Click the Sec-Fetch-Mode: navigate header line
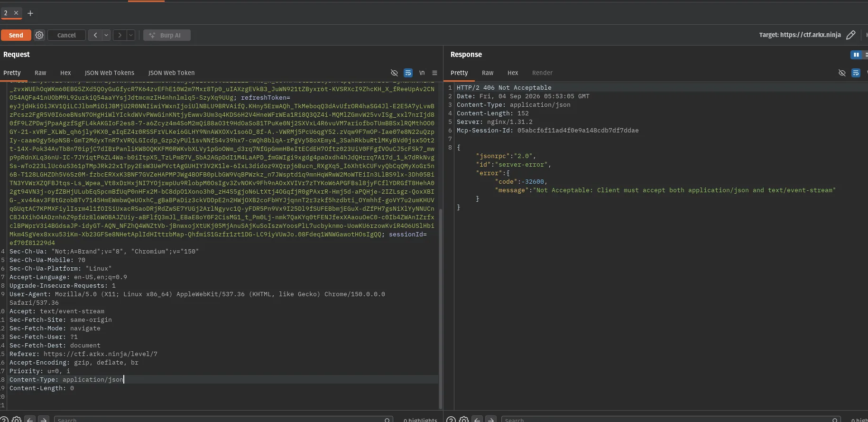The height and width of the screenshot is (422, 868). tap(55, 328)
